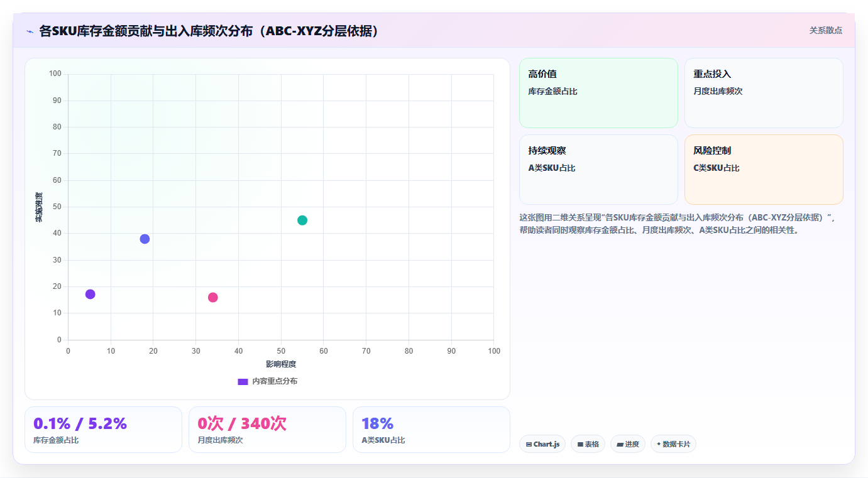Select the blue-violet data point near 18
This screenshot has height=478, width=868.
tap(145, 239)
